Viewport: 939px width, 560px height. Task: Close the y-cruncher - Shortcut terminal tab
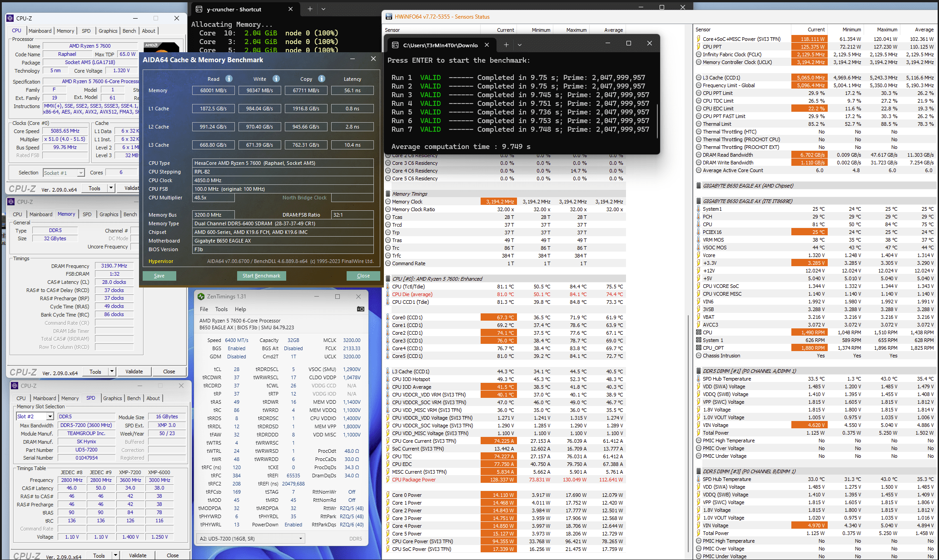291,9
